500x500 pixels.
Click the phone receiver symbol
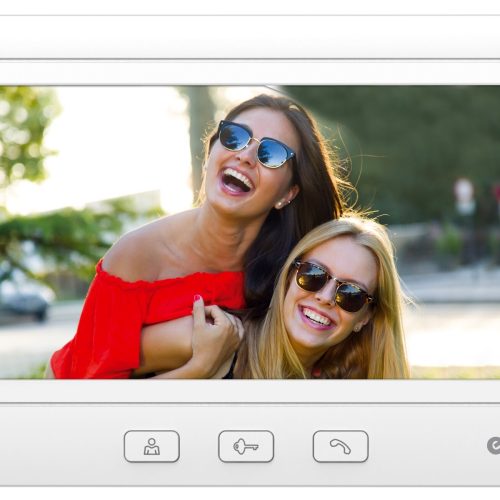pyautogui.click(x=340, y=447)
